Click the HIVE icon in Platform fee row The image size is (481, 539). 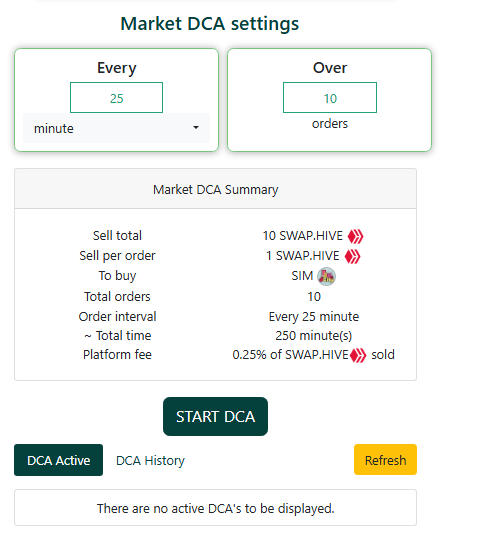point(358,355)
